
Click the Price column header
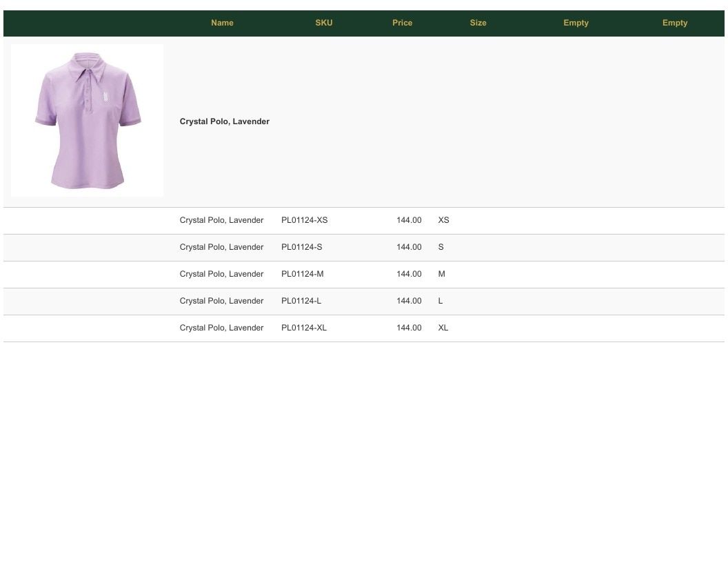click(x=402, y=23)
